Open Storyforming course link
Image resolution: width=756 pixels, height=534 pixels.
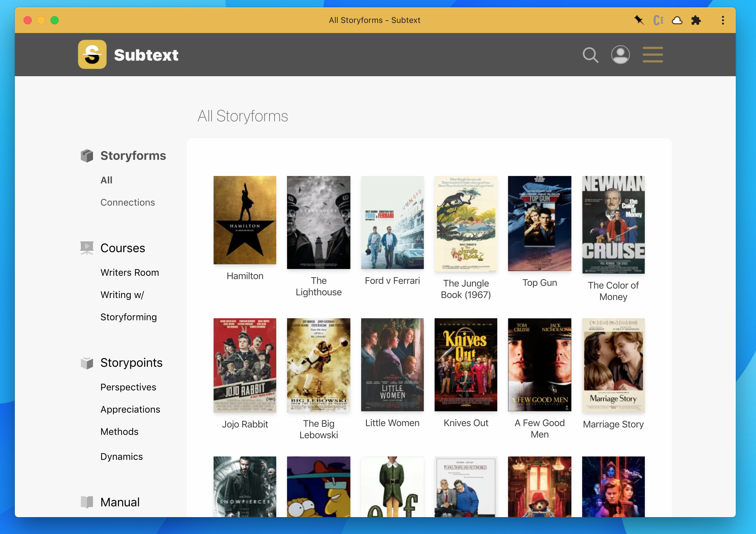[129, 317]
